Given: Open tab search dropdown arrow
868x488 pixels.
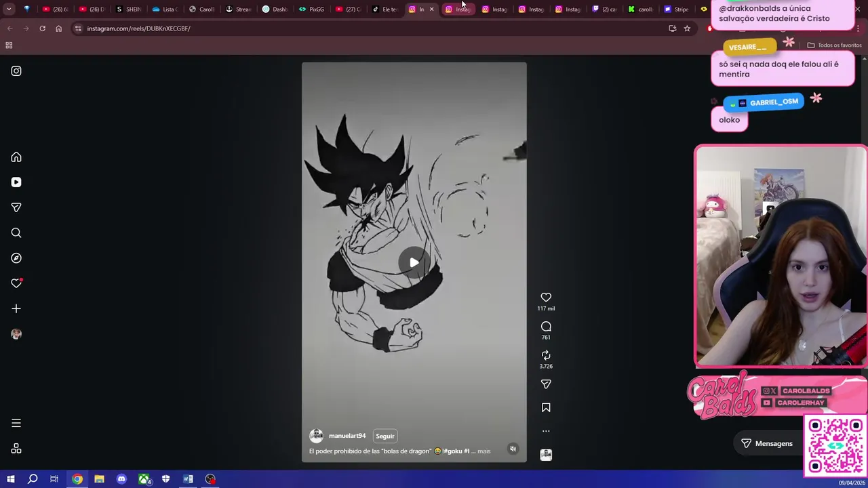Looking at the screenshot, I should [9, 9].
